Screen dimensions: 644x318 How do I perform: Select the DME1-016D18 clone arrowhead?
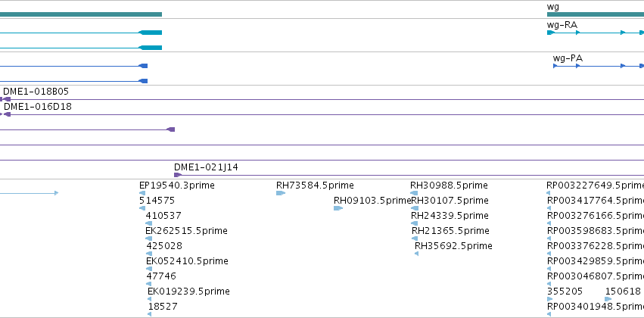tap(7, 114)
